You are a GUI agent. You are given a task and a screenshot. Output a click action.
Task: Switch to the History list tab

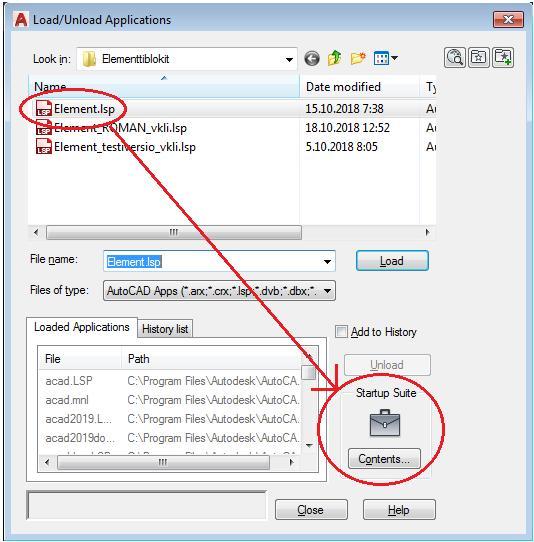tap(165, 329)
